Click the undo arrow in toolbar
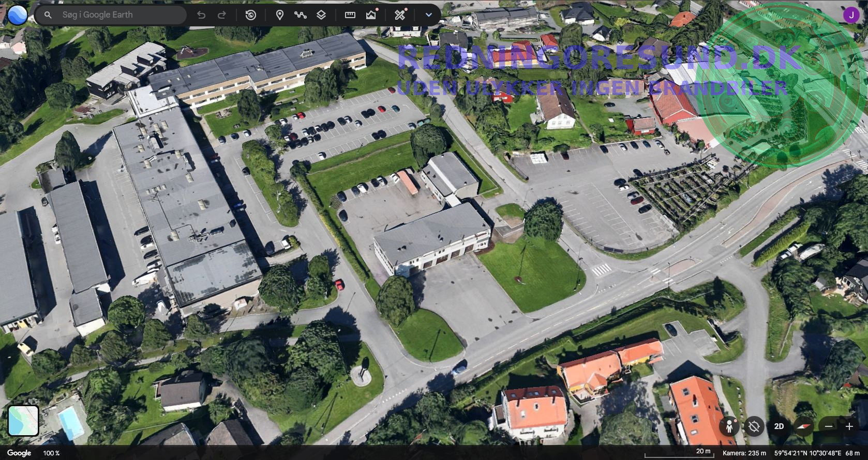The image size is (868, 460). click(201, 15)
